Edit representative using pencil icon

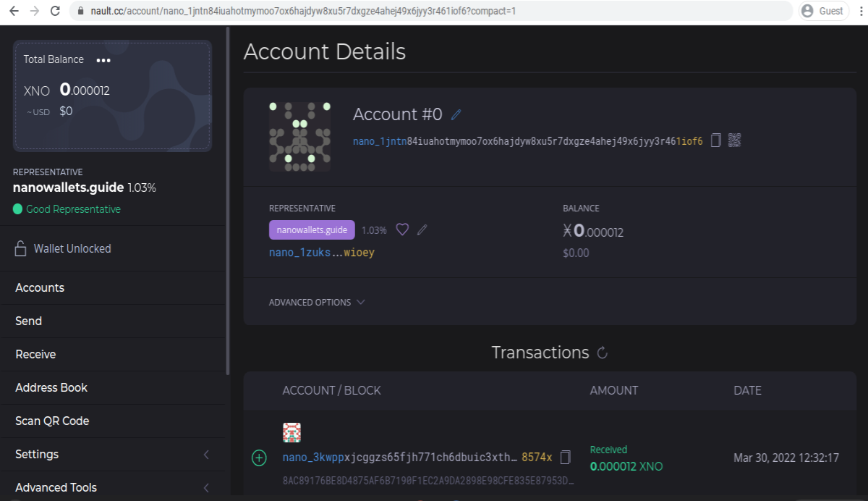tap(422, 230)
